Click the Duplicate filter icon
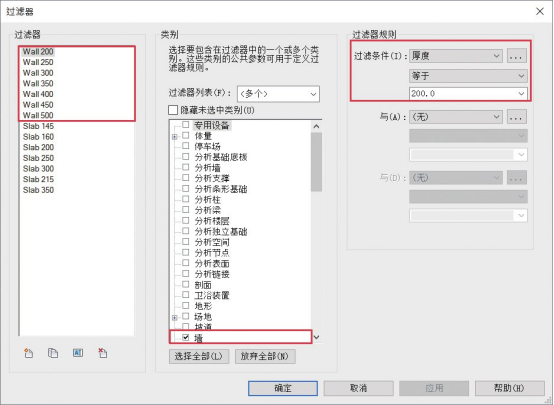The width and height of the screenshot is (554, 405). coord(53,353)
